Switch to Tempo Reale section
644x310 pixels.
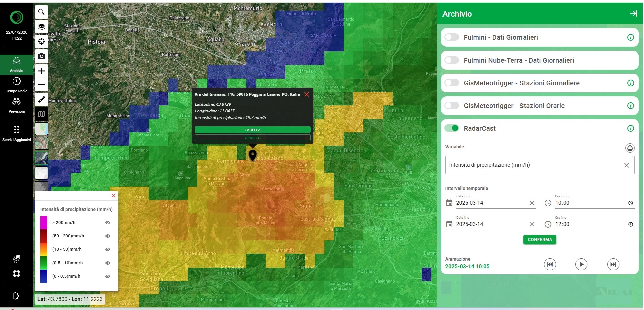pos(17,85)
